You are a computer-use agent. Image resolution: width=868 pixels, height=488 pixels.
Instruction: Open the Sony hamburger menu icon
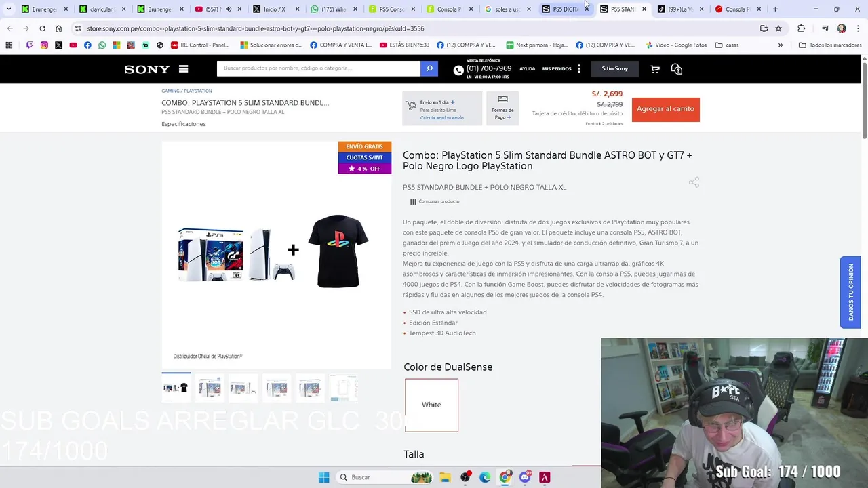183,68
